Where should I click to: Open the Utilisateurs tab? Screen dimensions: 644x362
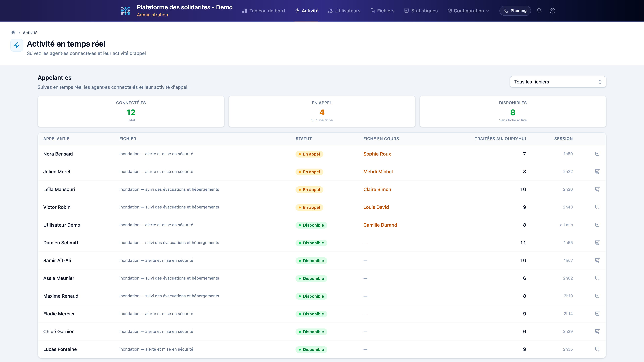click(344, 11)
